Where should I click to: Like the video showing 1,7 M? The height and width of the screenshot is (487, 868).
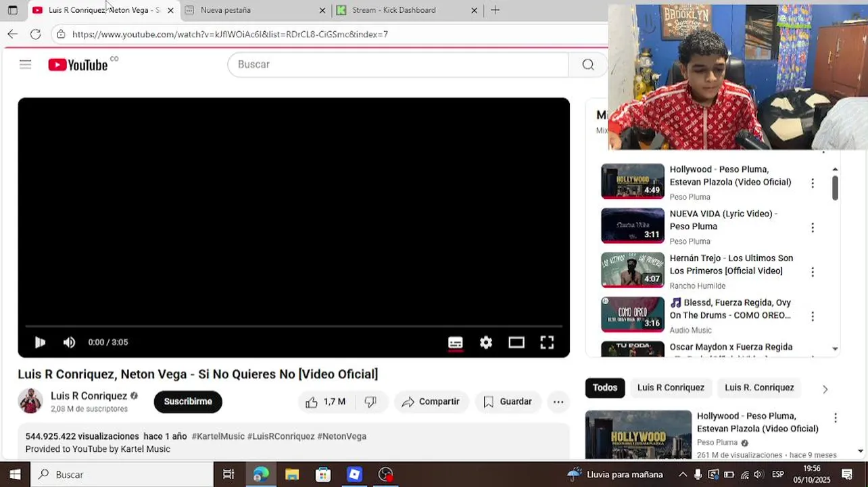[325, 402]
